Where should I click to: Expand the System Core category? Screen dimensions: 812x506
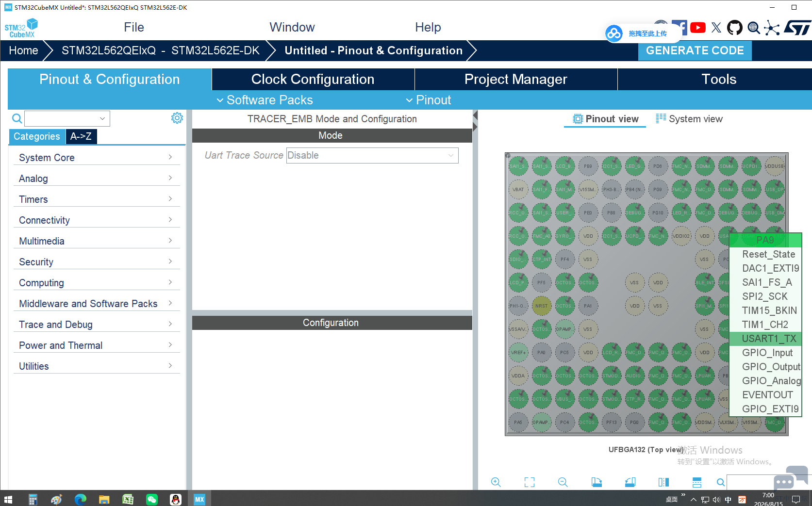point(97,158)
